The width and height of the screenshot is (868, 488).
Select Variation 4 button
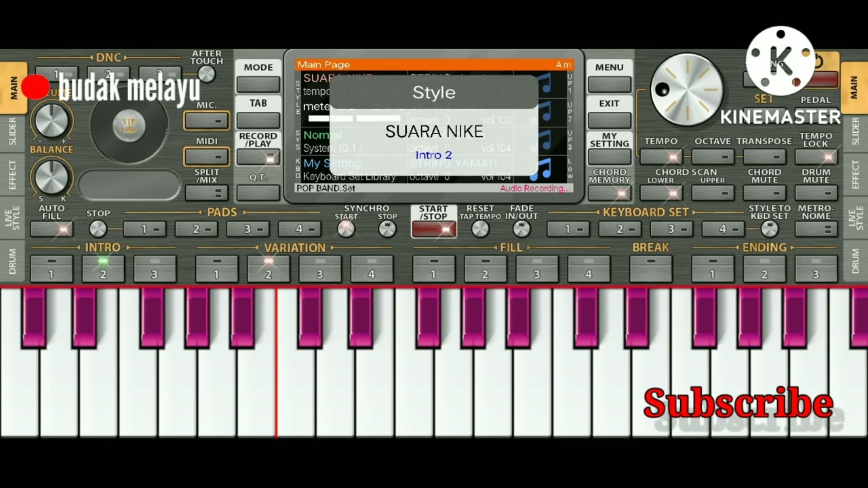tap(372, 268)
